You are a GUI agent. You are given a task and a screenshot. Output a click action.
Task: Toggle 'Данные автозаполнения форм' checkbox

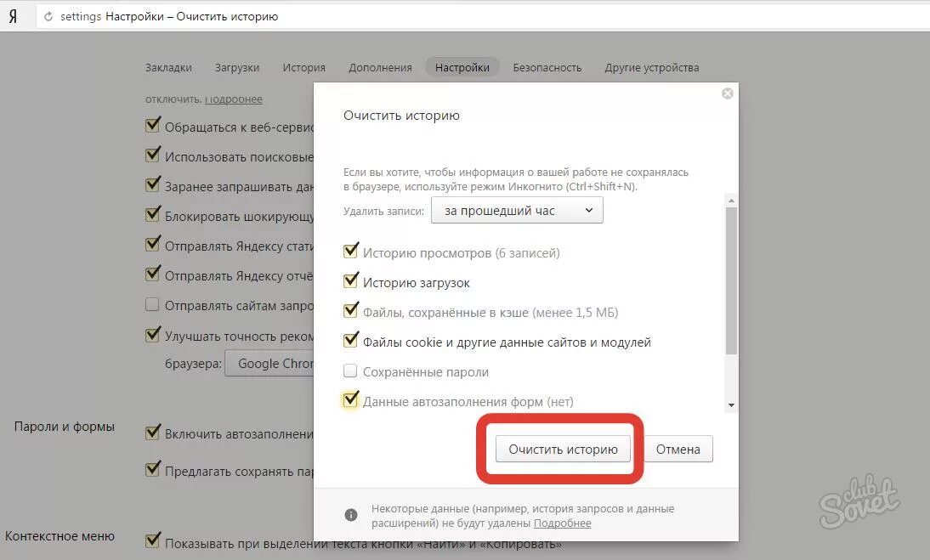click(350, 399)
